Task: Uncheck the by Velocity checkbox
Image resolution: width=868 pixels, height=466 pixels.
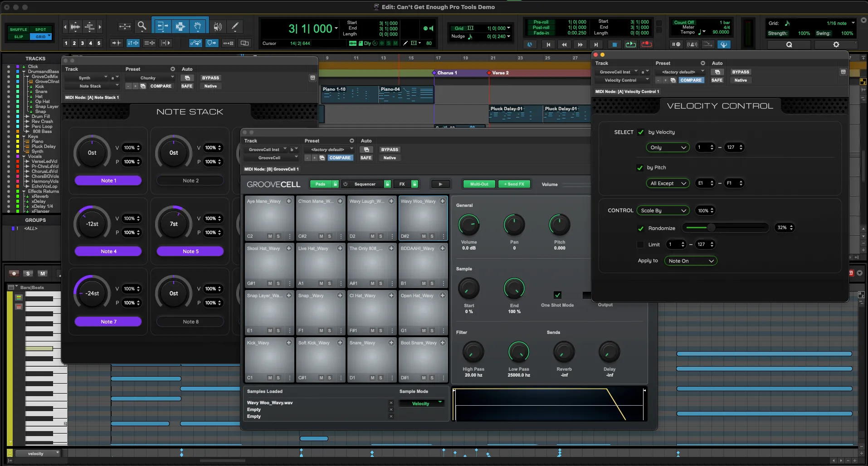Action: [x=641, y=132]
